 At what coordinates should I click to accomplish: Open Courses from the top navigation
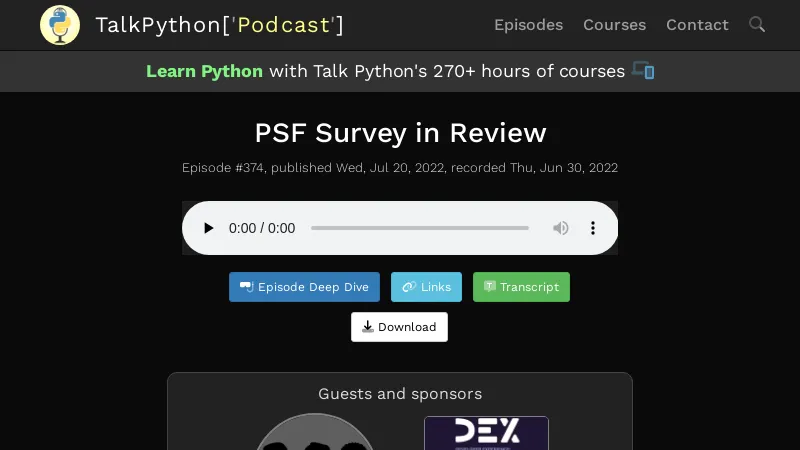(x=614, y=25)
